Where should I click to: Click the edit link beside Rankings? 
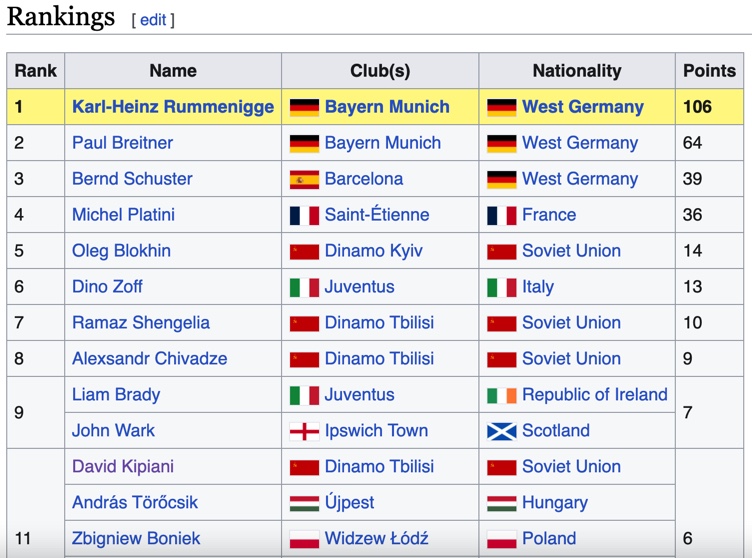tap(153, 20)
